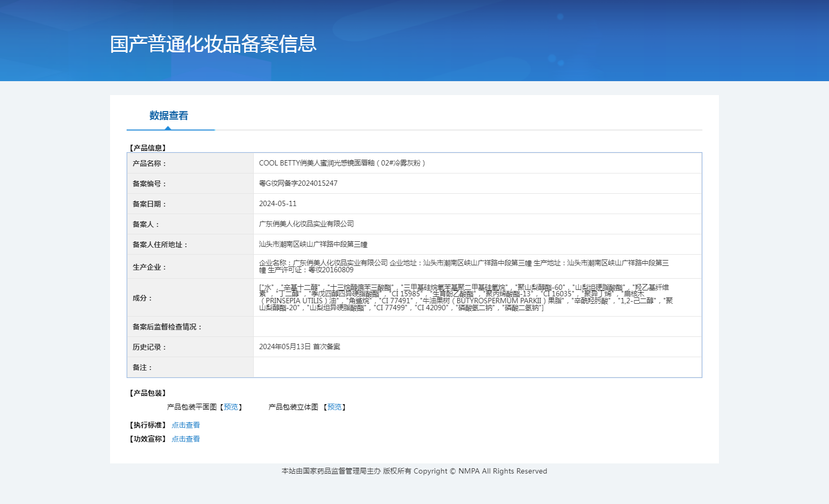Click the 成分 ingredient list text
Screen dimensions: 829x504
465,297
